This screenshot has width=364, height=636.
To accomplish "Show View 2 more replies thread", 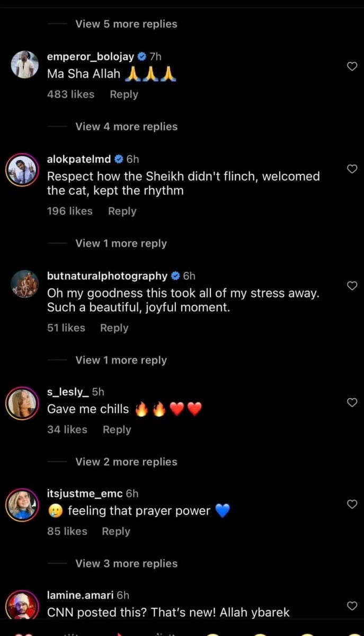I will [x=126, y=462].
